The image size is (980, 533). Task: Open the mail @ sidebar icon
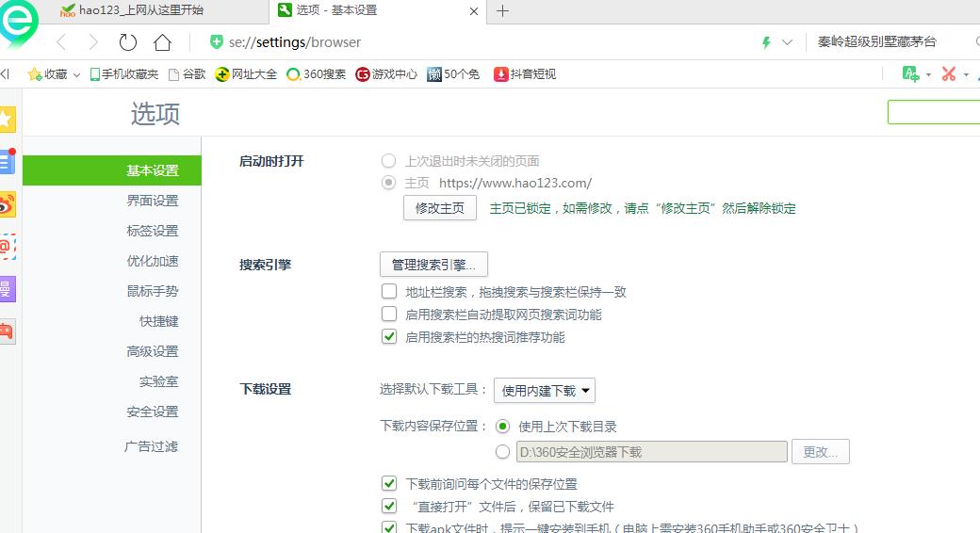7,247
